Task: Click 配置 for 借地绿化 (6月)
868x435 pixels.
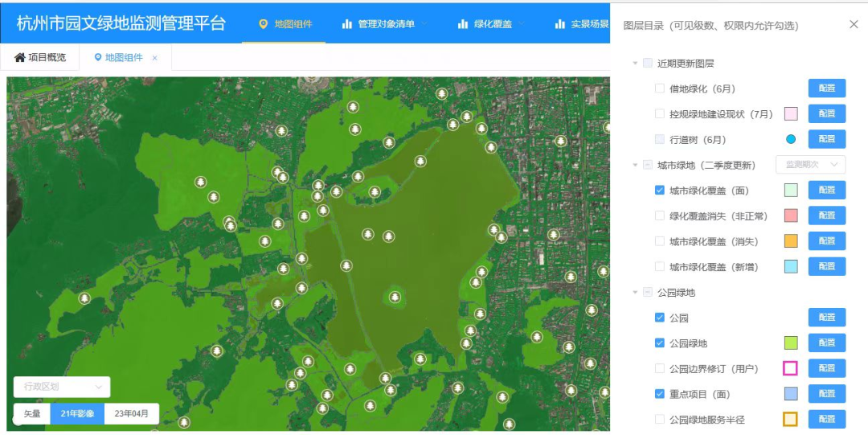Action: 826,88
